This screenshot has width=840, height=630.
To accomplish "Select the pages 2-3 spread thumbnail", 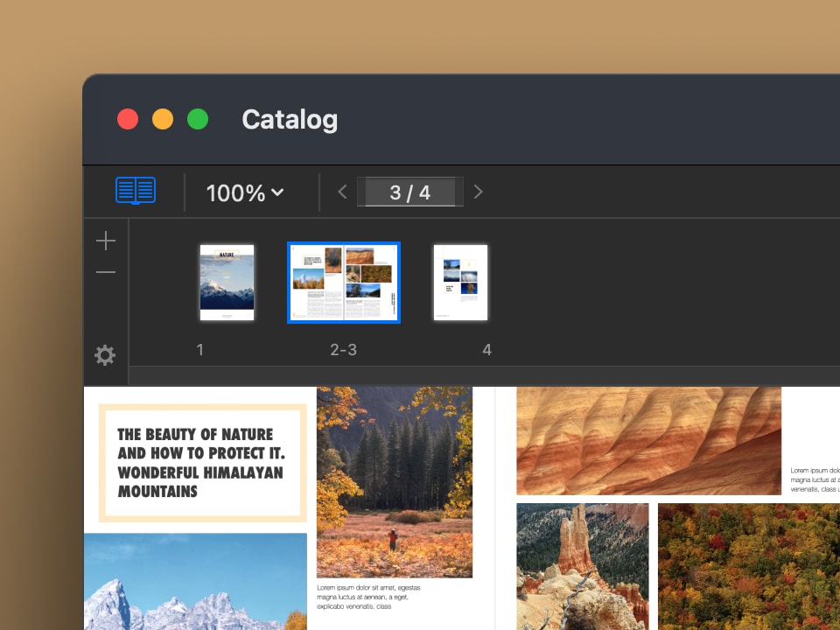I will (344, 283).
